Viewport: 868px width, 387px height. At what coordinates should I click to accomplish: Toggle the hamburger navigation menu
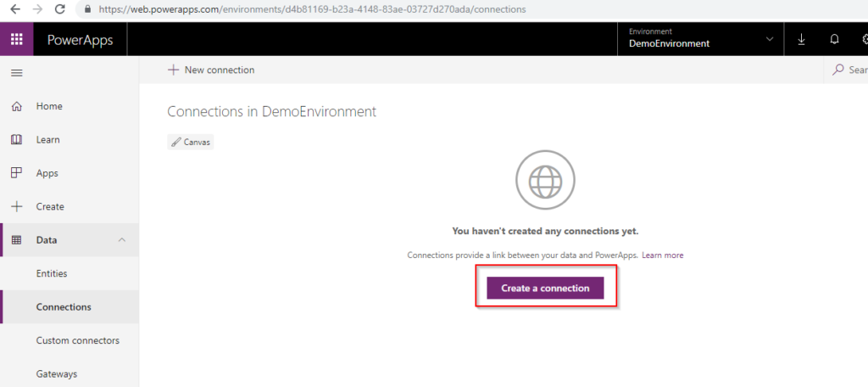click(17, 73)
